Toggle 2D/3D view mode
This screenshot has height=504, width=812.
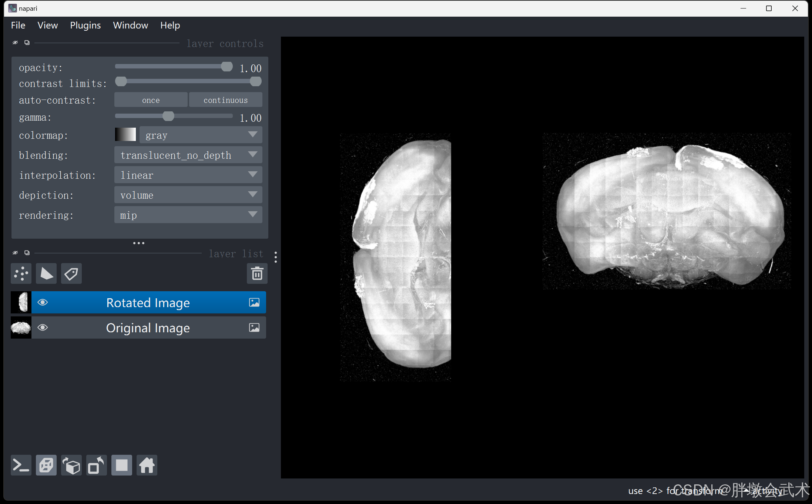pyautogui.click(x=46, y=466)
